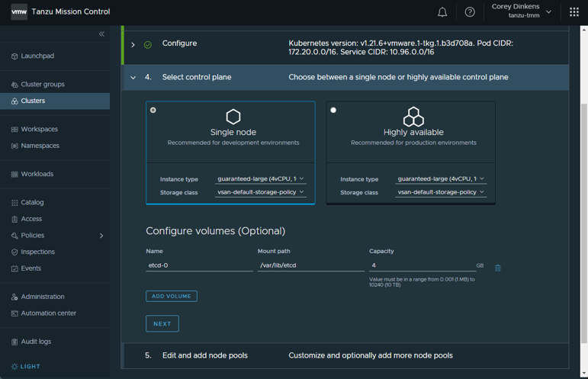Open Highly available Storage class dropdown
The image size is (588, 379).
coord(441,193)
